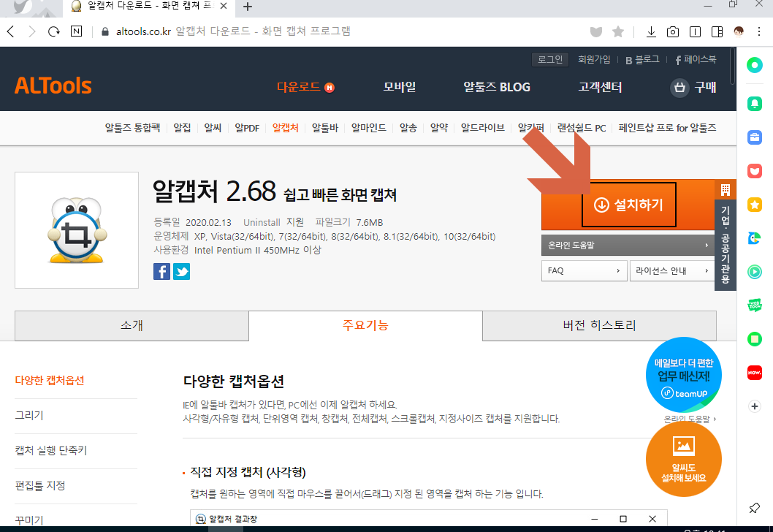Open the green play button sidebar icon

[754, 272]
